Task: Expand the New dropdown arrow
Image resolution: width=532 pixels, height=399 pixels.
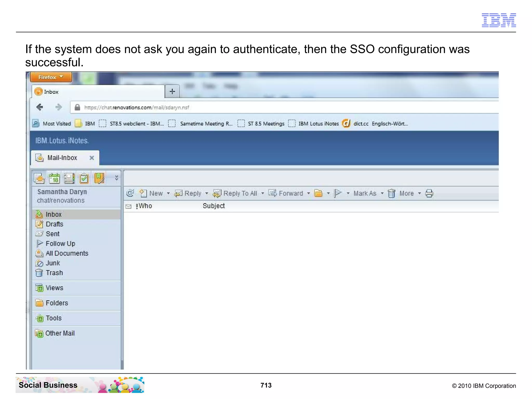Action: point(168,194)
